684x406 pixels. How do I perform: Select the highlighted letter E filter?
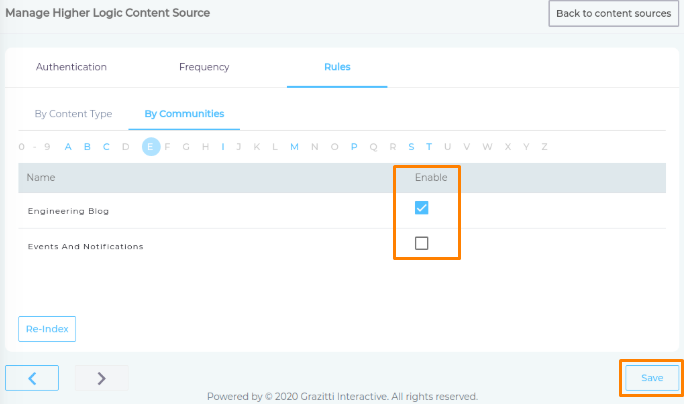150,147
